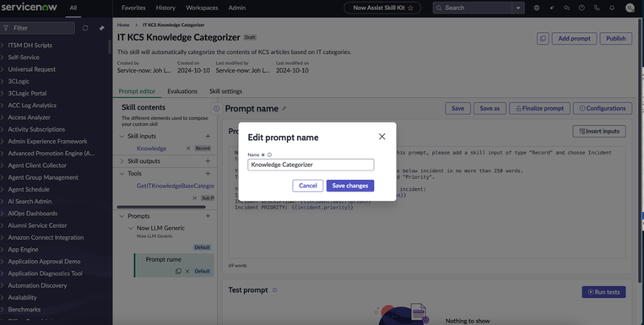Switch to the Evaluations tab
The image size is (644, 325).
pyautogui.click(x=182, y=91)
